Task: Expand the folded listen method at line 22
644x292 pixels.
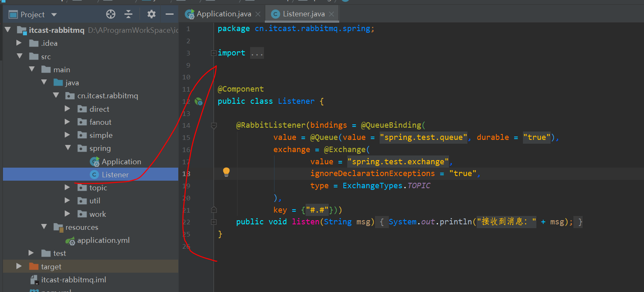Action: [x=214, y=222]
